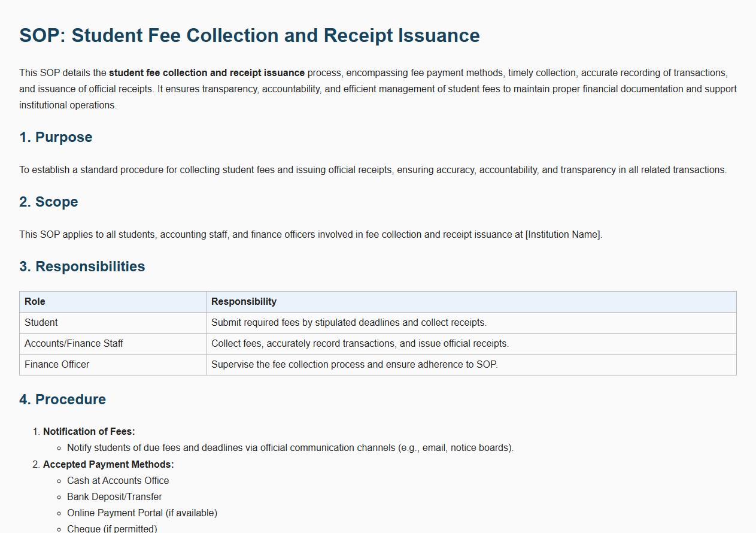Image resolution: width=756 pixels, height=533 pixels.
Task: Click the 'Collect fees, accurately record transactions' cell
Action: tap(360, 344)
